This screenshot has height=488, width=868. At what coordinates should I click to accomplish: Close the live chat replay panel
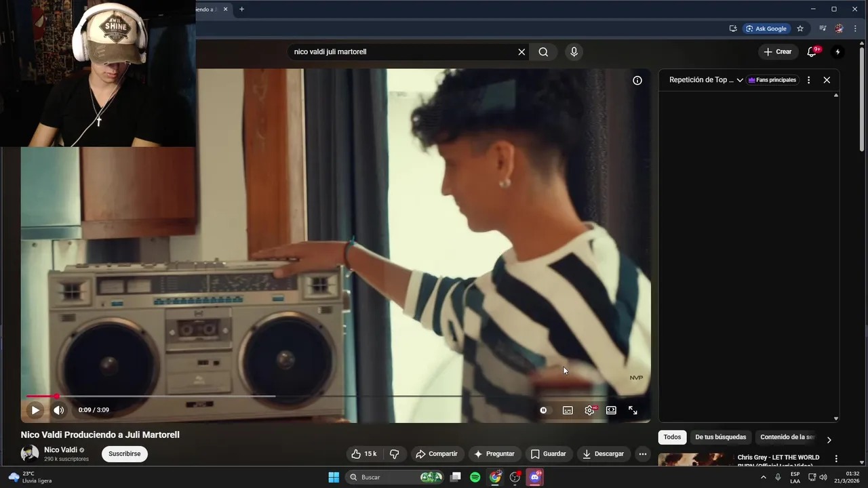[827, 80]
